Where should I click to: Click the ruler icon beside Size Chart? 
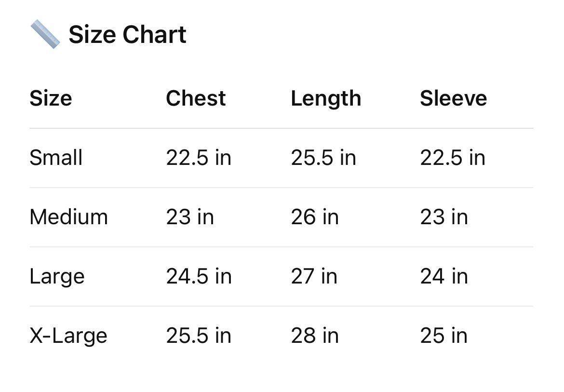45,35
